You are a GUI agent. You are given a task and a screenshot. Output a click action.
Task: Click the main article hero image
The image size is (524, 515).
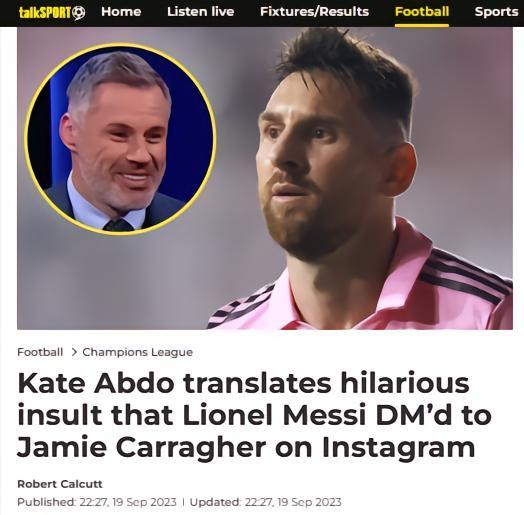265,178
